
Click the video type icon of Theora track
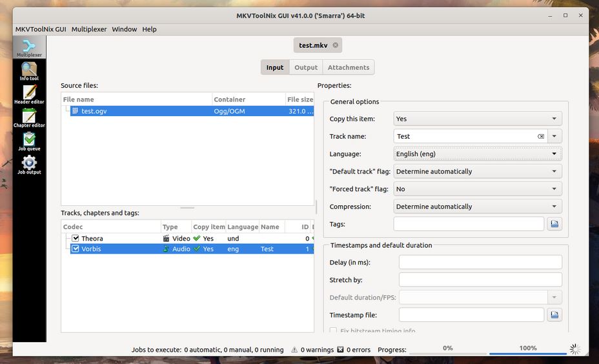[166, 238]
